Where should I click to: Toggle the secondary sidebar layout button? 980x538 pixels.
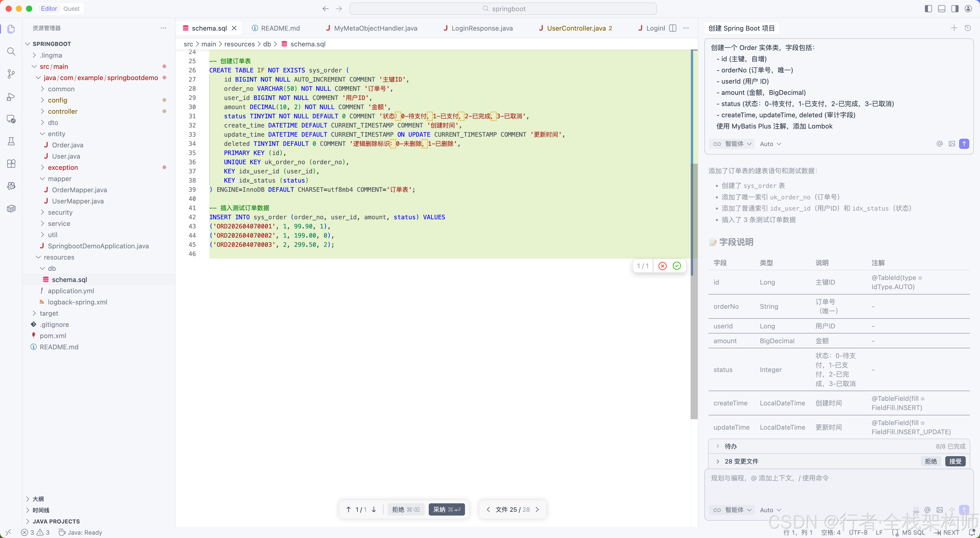(x=955, y=8)
